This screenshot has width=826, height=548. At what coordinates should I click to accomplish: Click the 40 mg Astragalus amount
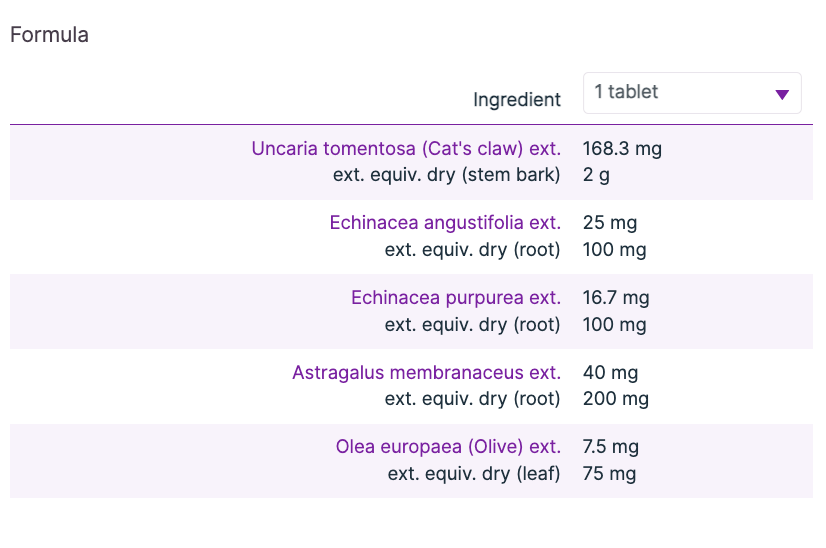click(x=610, y=373)
